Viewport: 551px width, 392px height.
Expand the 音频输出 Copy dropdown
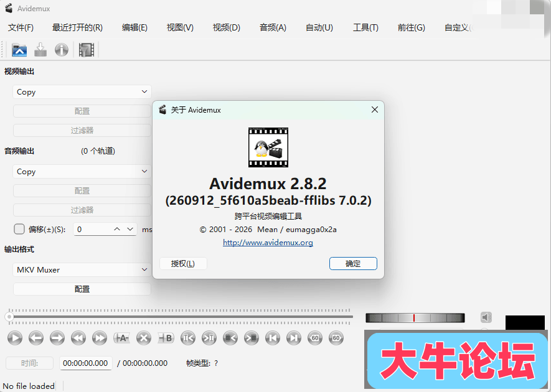click(x=82, y=171)
